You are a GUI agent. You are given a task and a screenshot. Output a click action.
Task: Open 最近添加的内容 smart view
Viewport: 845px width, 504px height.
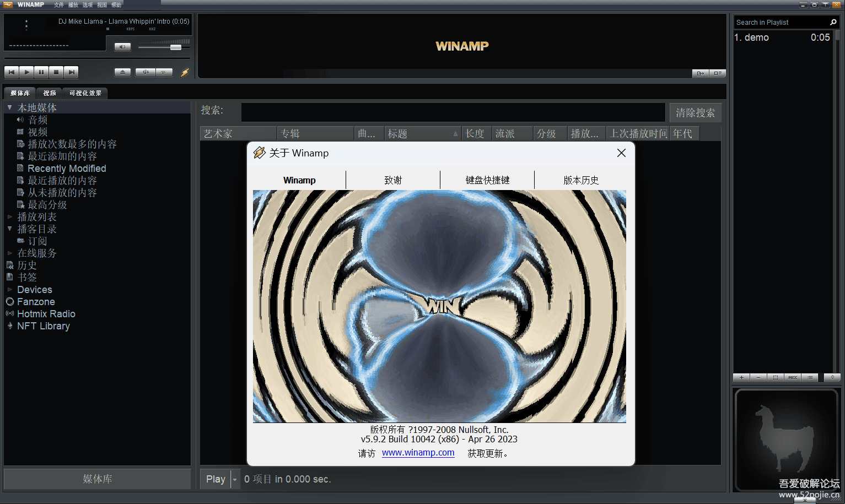[x=62, y=156]
